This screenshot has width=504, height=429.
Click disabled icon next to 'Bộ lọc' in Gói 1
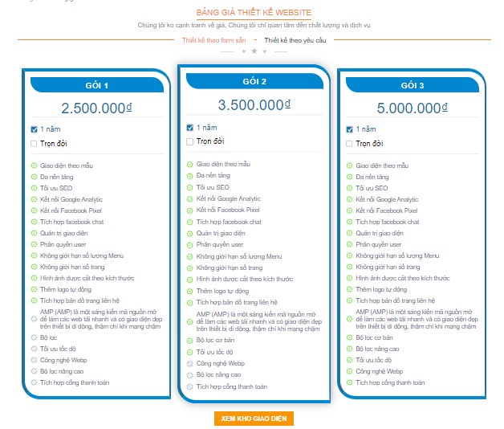pyautogui.click(x=34, y=338)
